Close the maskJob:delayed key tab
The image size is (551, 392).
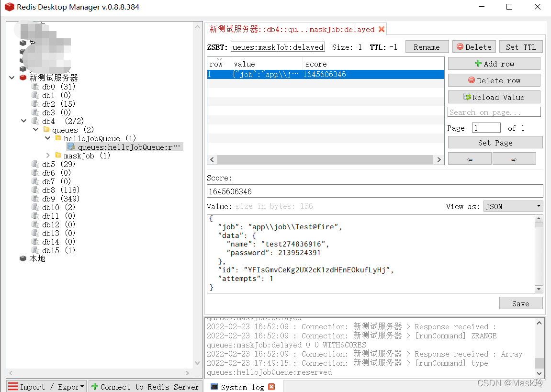coord(381,29)
